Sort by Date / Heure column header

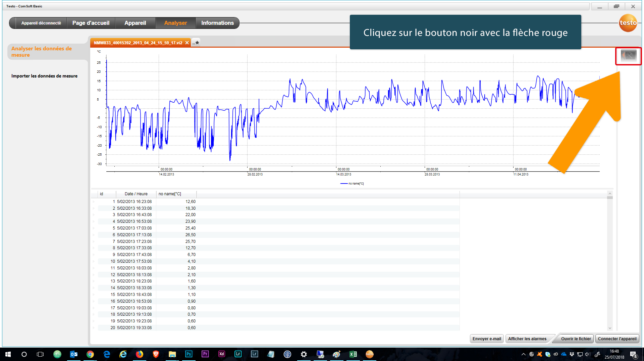136,194
